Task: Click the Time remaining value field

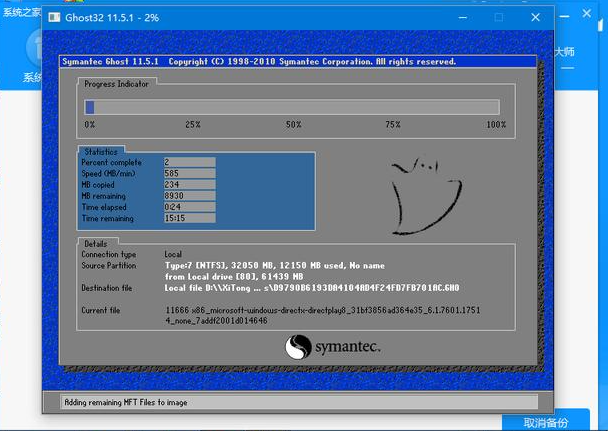Action: 188,217
